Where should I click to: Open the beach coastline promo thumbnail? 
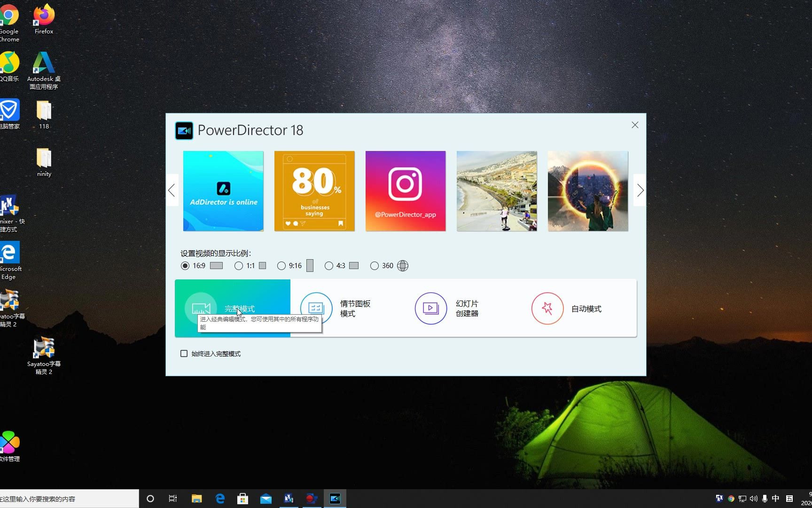tap(497, 191)
